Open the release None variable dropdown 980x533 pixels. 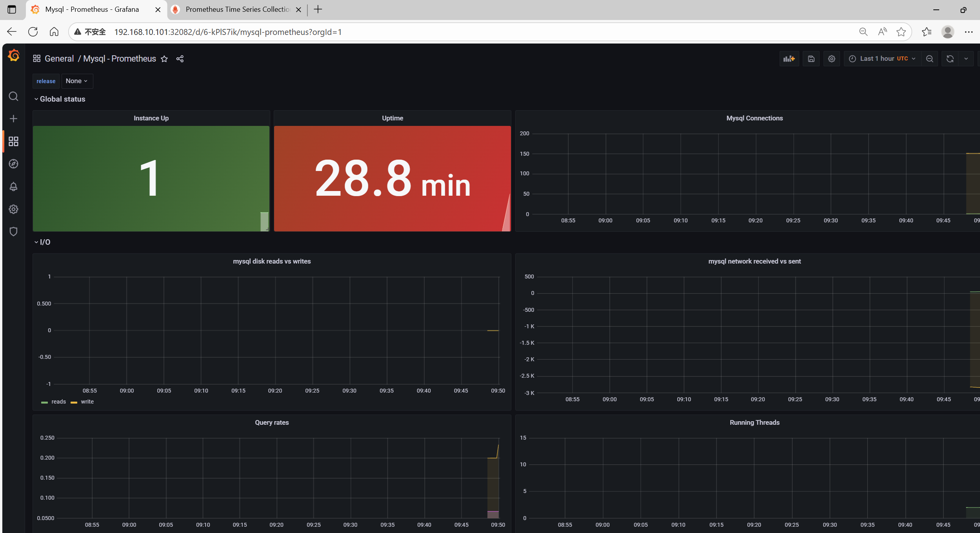coord(77,81)
